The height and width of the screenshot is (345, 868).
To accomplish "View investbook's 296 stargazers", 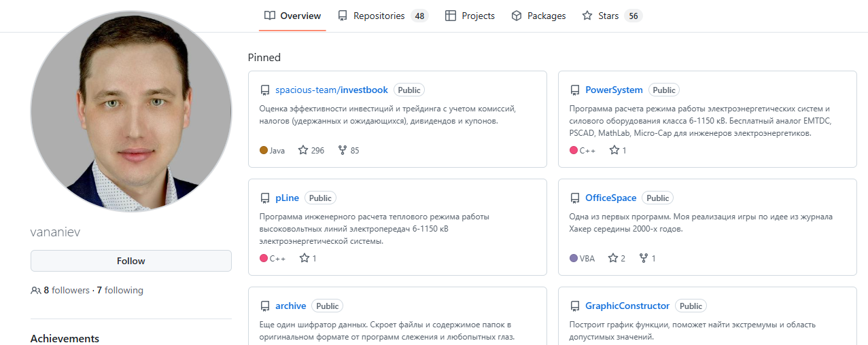I will 311,150.
